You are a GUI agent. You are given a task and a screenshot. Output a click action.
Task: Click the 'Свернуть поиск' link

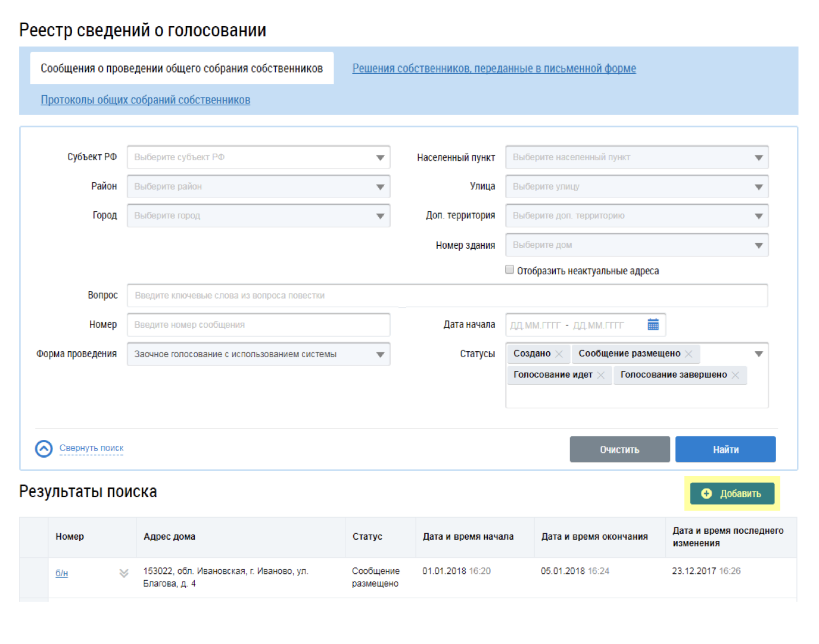pos(92,448)
